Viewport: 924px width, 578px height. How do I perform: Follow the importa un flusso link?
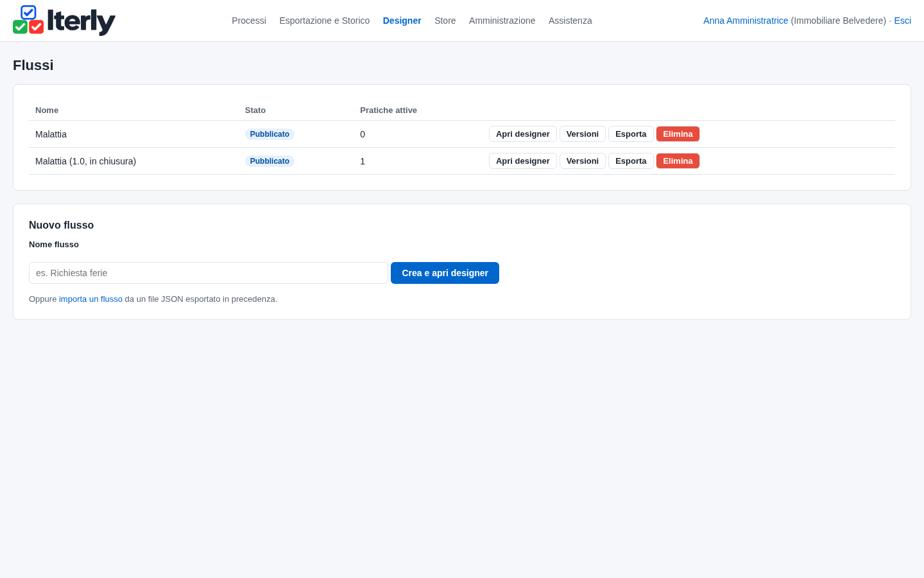90,299
